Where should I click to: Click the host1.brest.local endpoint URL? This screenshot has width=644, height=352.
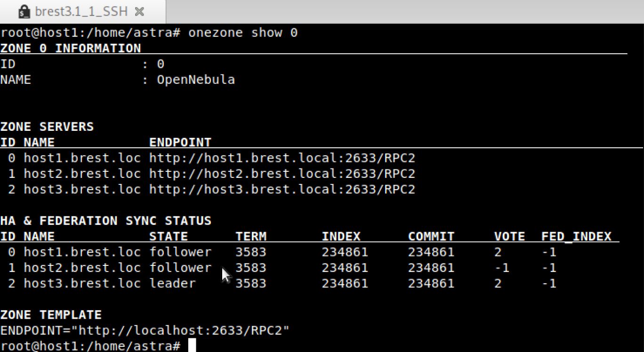[282, 158]
